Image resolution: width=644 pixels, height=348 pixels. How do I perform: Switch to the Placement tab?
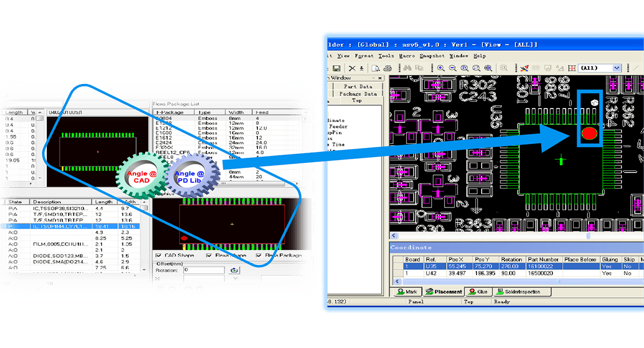click(443, 292)
